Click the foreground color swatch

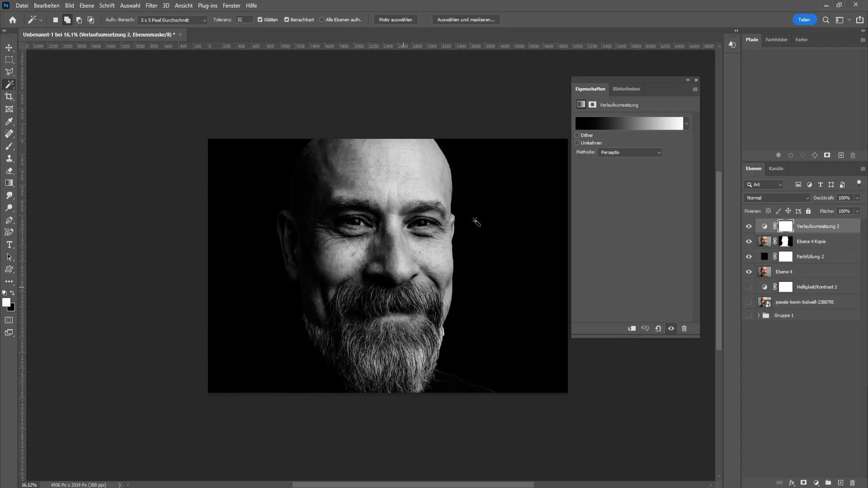6,302
